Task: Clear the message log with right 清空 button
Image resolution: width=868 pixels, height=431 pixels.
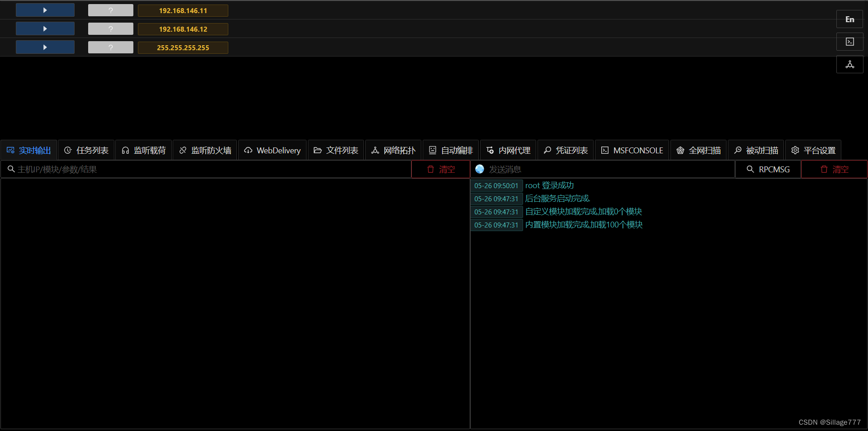Action: (834, 169)
